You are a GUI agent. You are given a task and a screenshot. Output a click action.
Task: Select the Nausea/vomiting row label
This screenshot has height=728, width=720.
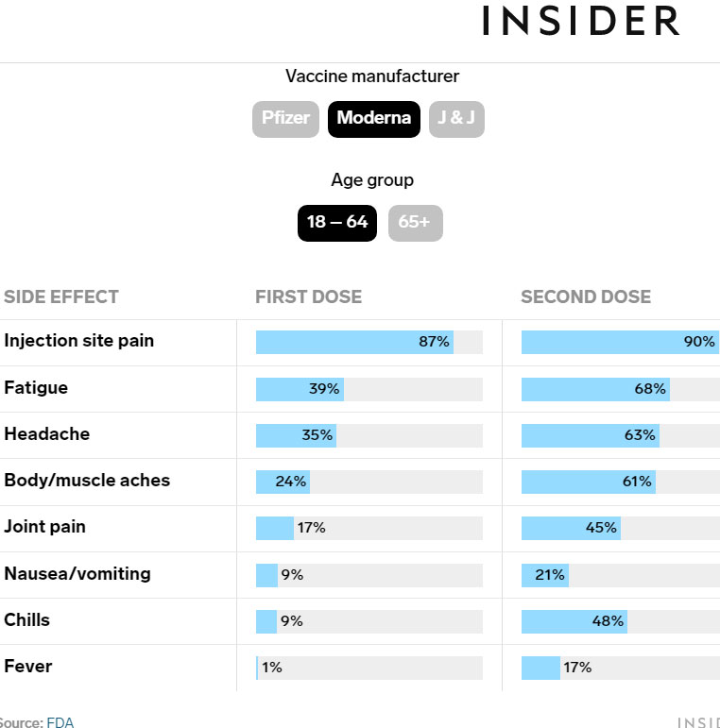click(77, 574)
